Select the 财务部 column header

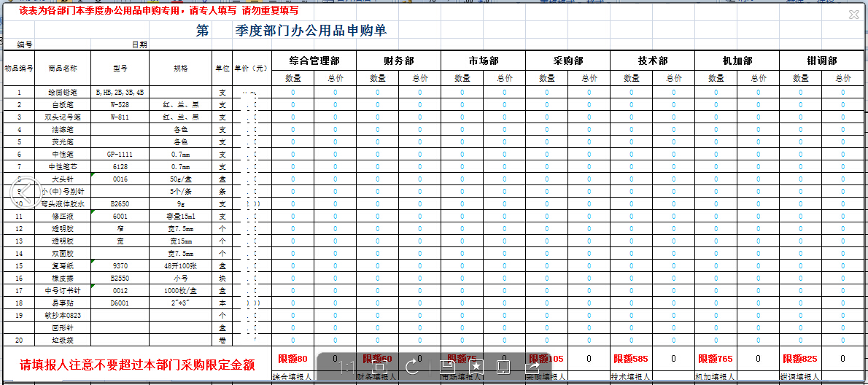(x=399, y=61)
